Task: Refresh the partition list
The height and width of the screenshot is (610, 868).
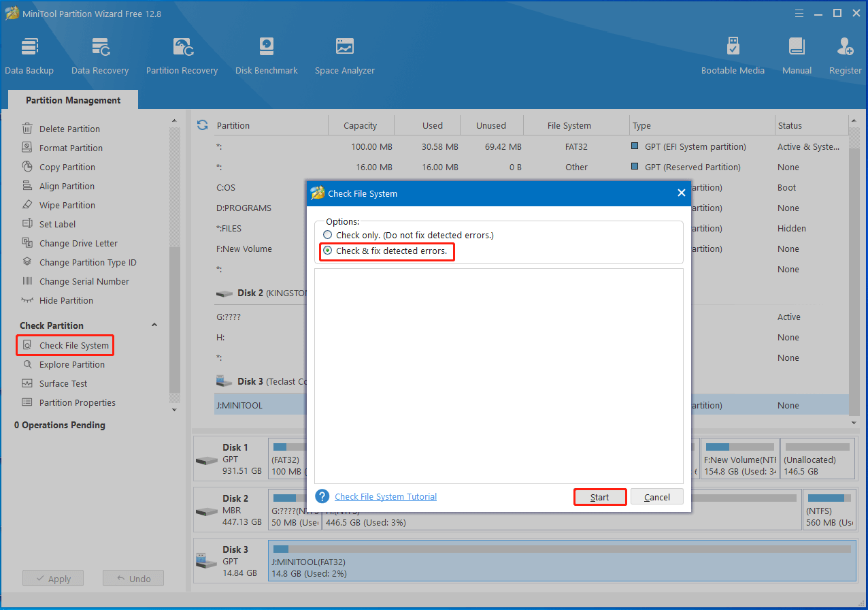Action: (202, 125)
